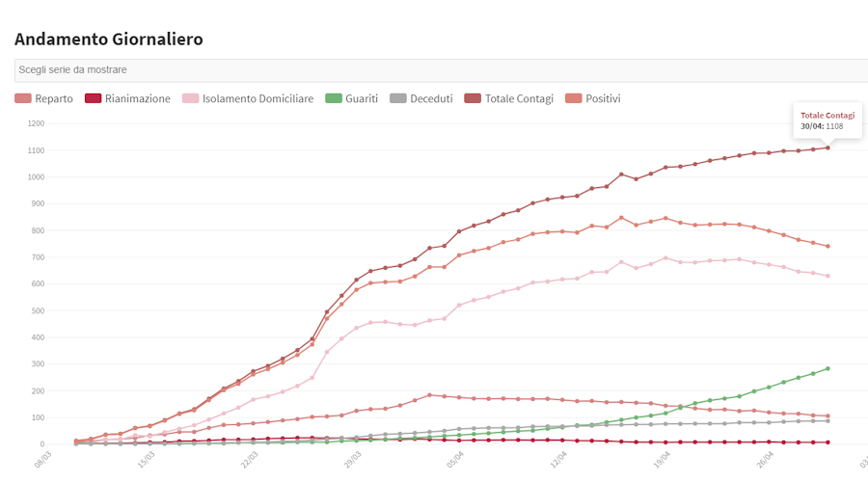Click the green Guariti swatch
Viewport: 868px width, 482px height.
tap(334, 98)
